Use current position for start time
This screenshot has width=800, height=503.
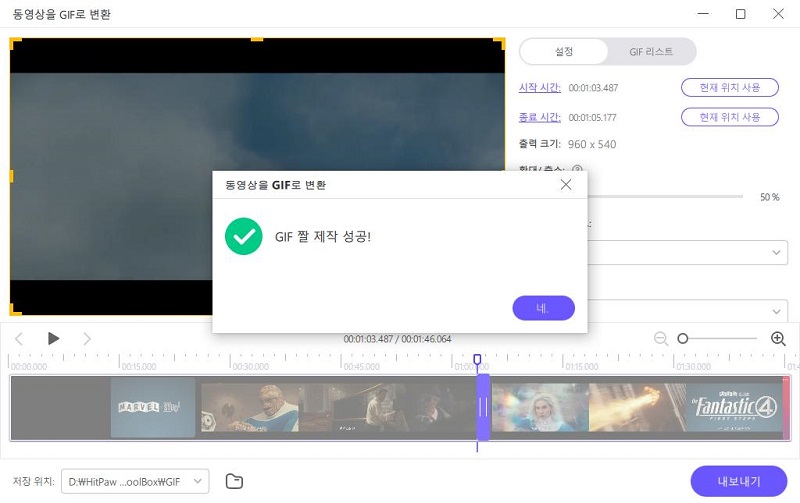(730, 88)
